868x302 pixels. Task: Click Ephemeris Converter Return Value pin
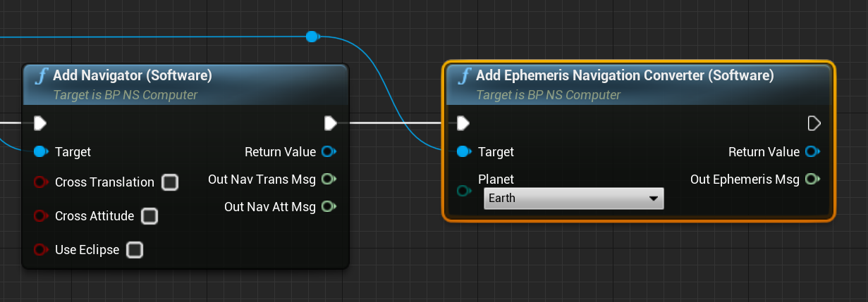point(812,152)
